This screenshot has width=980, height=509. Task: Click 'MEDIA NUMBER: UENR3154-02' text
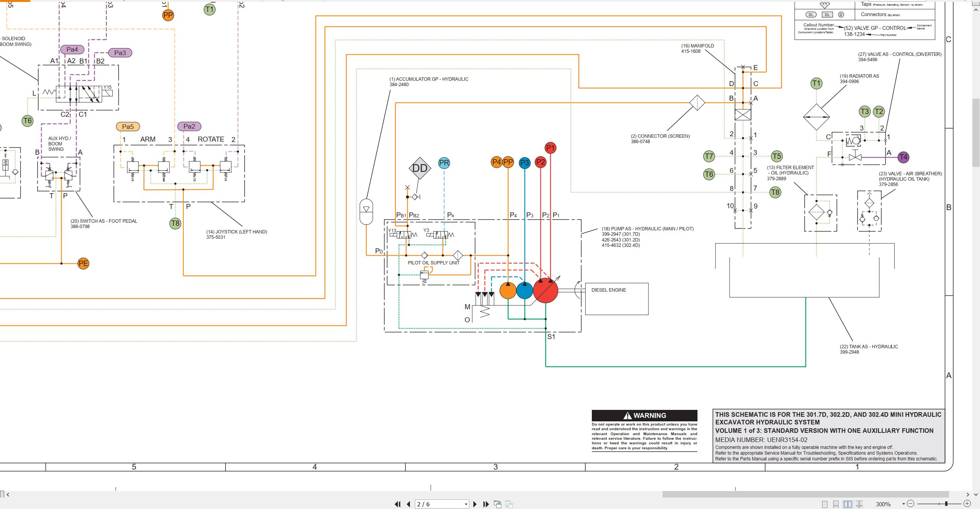pos(761,440)
